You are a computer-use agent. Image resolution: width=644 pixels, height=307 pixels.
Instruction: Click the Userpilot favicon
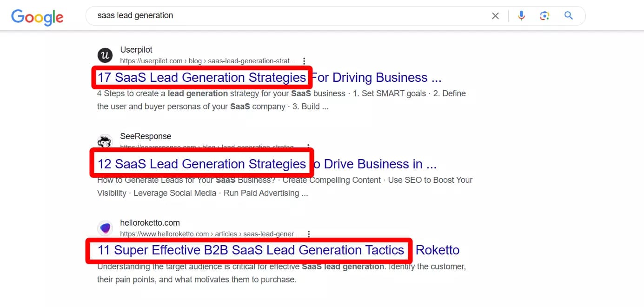pos(105,55)
